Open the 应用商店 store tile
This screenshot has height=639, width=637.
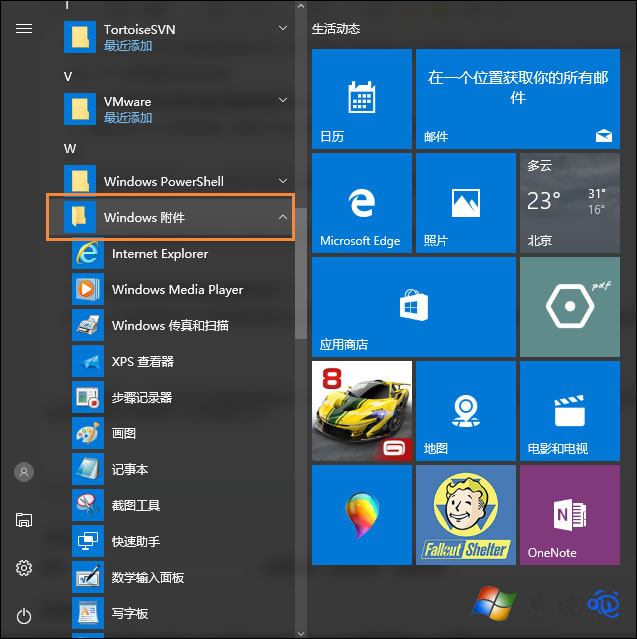pos(414,307)
